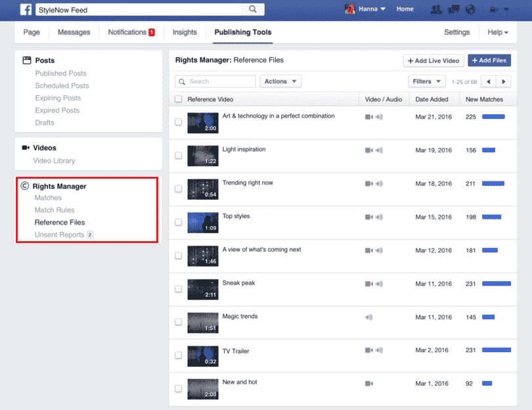Open Messenger messages from the blue bar
Image resolution: width=532 pixels, height=410 pixels.
tap(453, 9)
